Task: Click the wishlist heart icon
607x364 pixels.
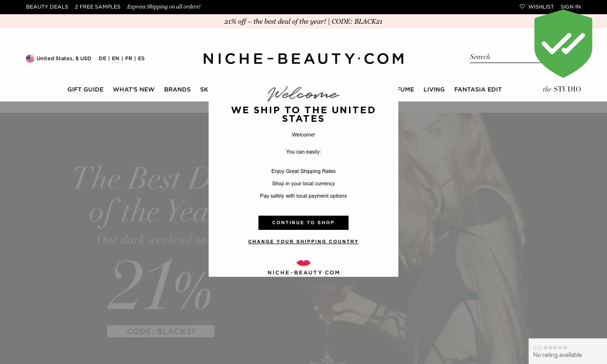Action: (522, 7)
